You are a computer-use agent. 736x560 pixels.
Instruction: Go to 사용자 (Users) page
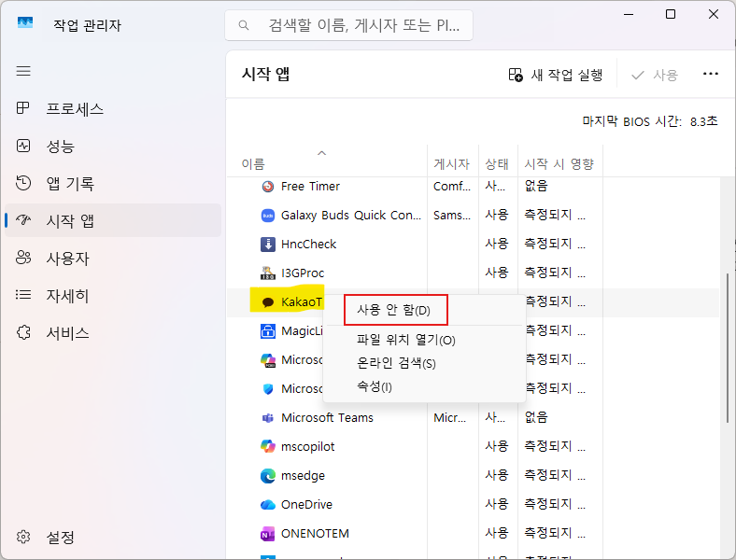click(113, 258)
